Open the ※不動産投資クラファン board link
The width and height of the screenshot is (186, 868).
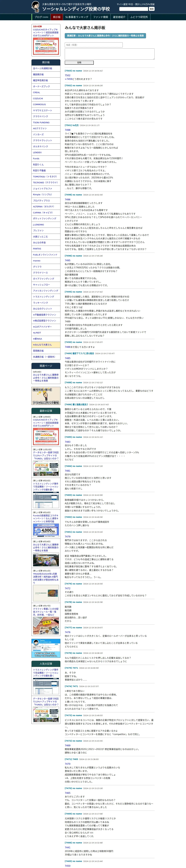46,314
